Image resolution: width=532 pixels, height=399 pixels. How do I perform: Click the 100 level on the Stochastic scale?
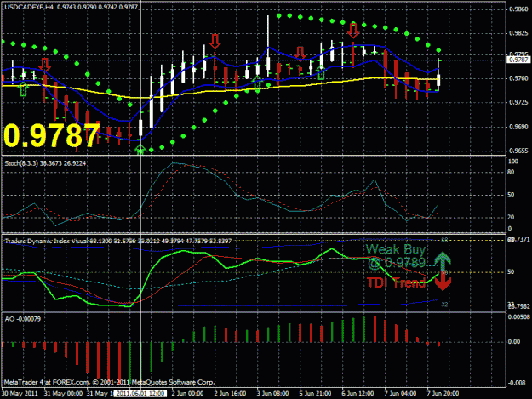[513, 162]
